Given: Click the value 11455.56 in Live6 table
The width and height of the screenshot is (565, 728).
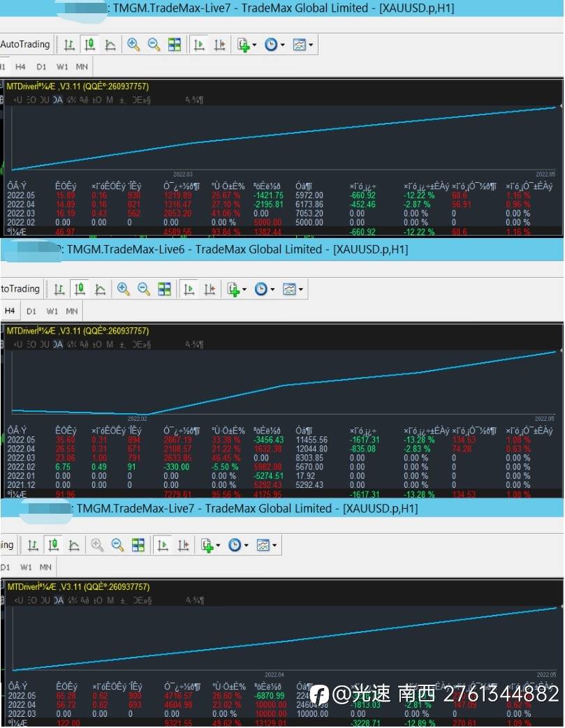Looking at the screenshot, I should click(311, 440).
